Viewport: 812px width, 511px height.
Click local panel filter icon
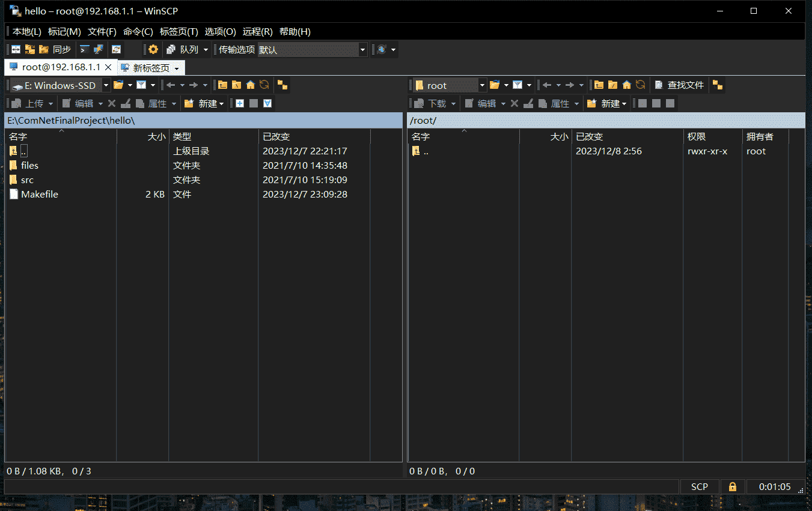pyautogui.click(x=141, y=85)
